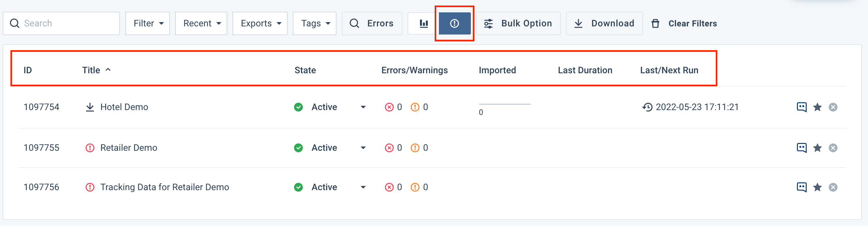Viewport: 868px width, 226px height.
Task: Click the history clock icon beside 2022-05-23
Action: [x=647, y=107]
